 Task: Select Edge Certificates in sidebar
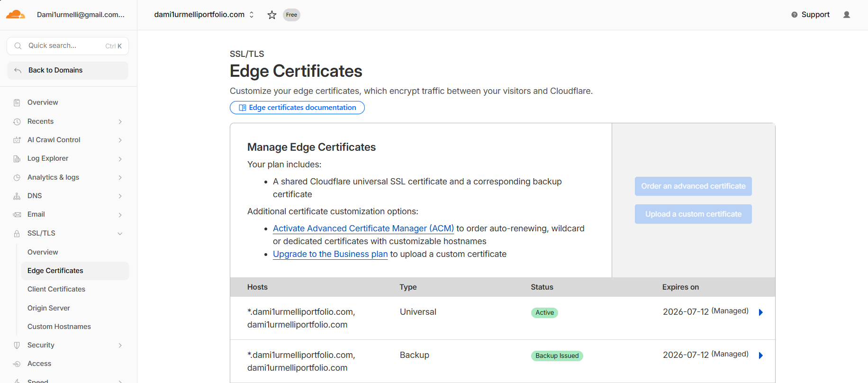point(75,271)
